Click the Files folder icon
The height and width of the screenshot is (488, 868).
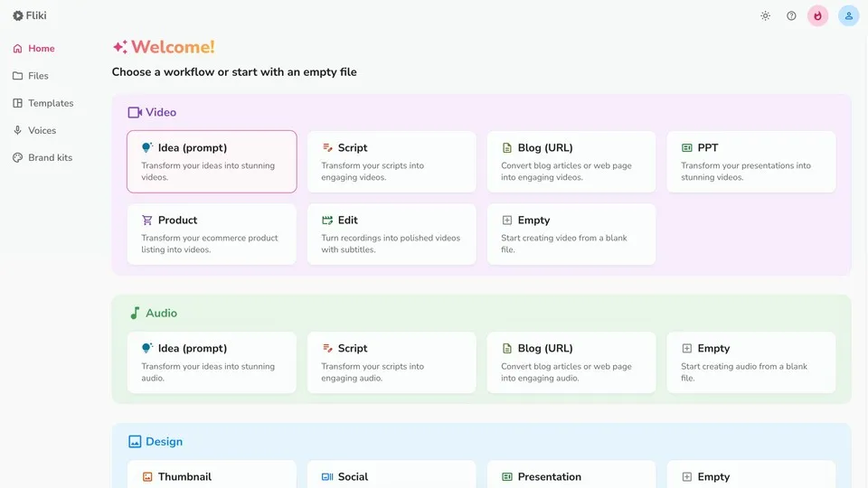click(18, 76)
